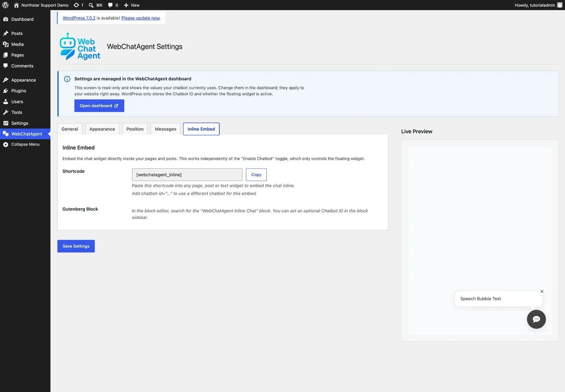The width and height of the screenshot is (565, 392).
Task: Open the Plugins menu item text
Action: click(x=19, y=91)
